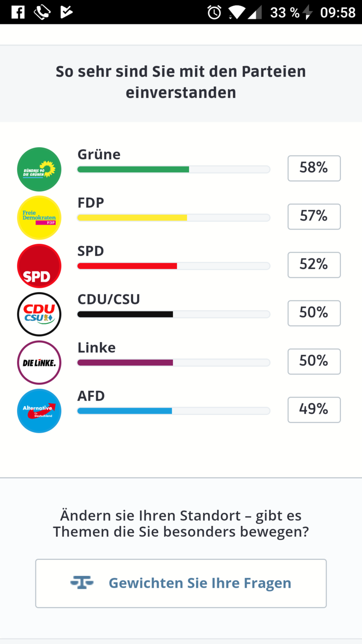Tap the AFD 49% result box
The image size is (362, 644).
[x=314, y=410]
